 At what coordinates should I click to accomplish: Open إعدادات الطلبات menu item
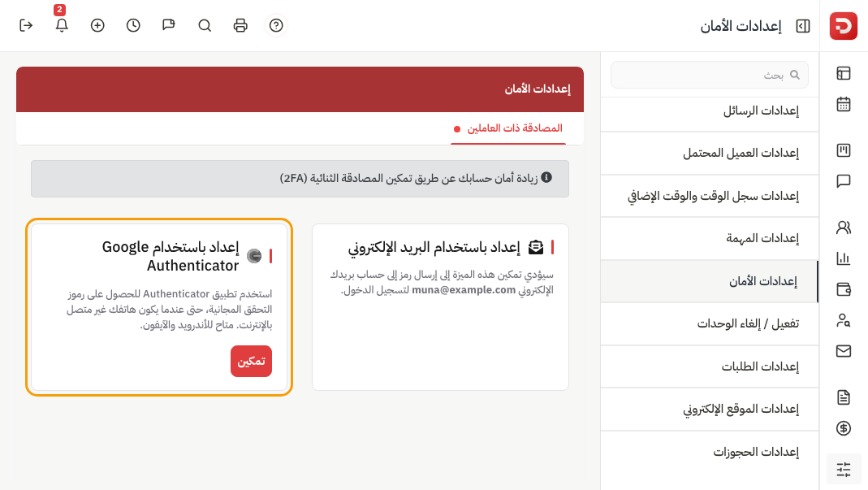[x=710, y=366]
